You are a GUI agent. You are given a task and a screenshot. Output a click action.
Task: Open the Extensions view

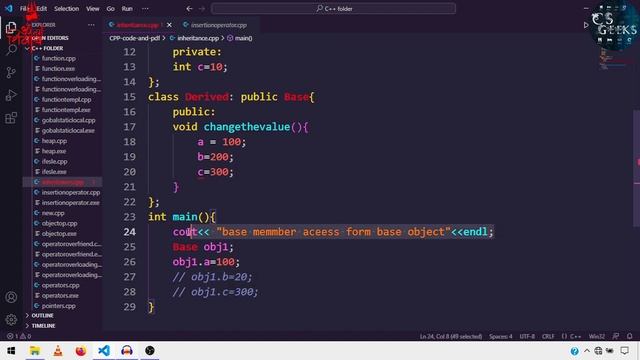coord(11,118)
